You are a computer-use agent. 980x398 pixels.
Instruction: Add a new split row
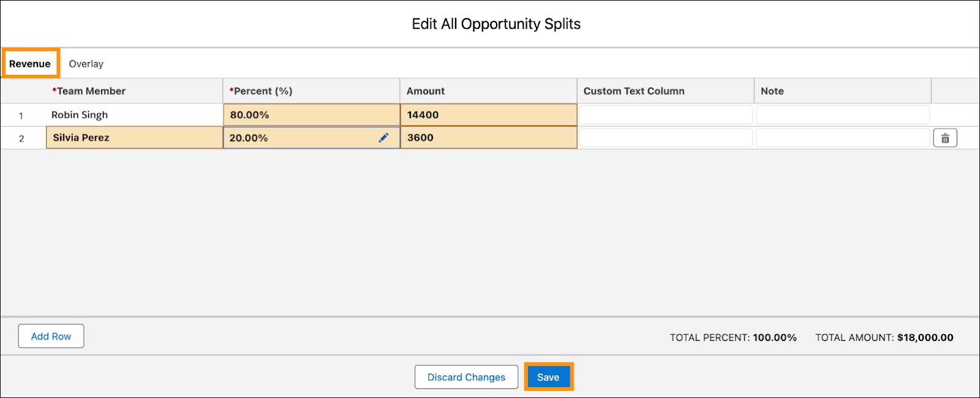[51, 336]
